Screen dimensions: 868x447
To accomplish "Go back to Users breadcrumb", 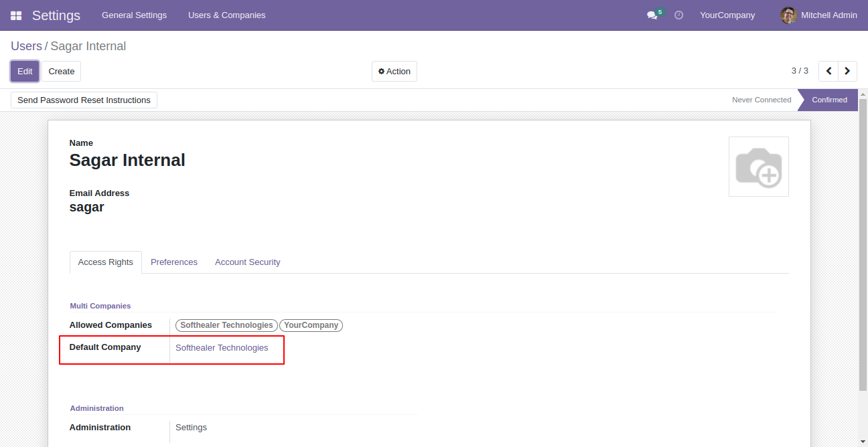I will click(26, 46).
